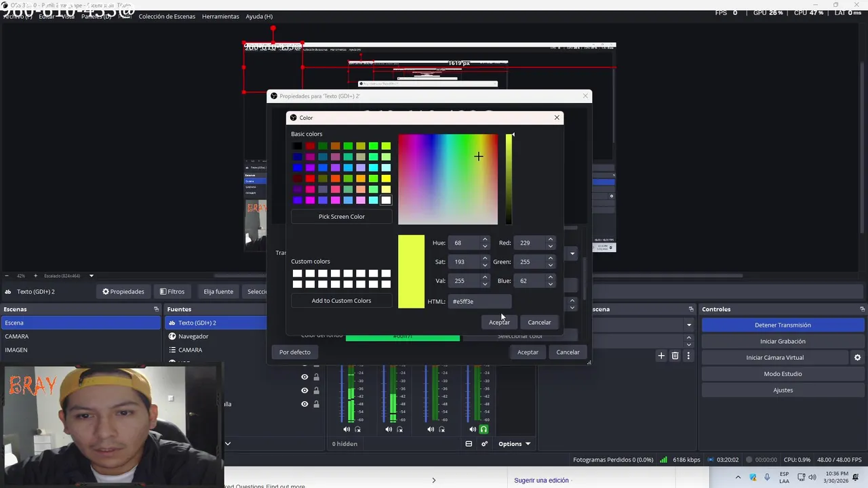Viewport: 868px width, 488px height.
Task: Click Aceptar in the Properties window
Action: [528, 352]
